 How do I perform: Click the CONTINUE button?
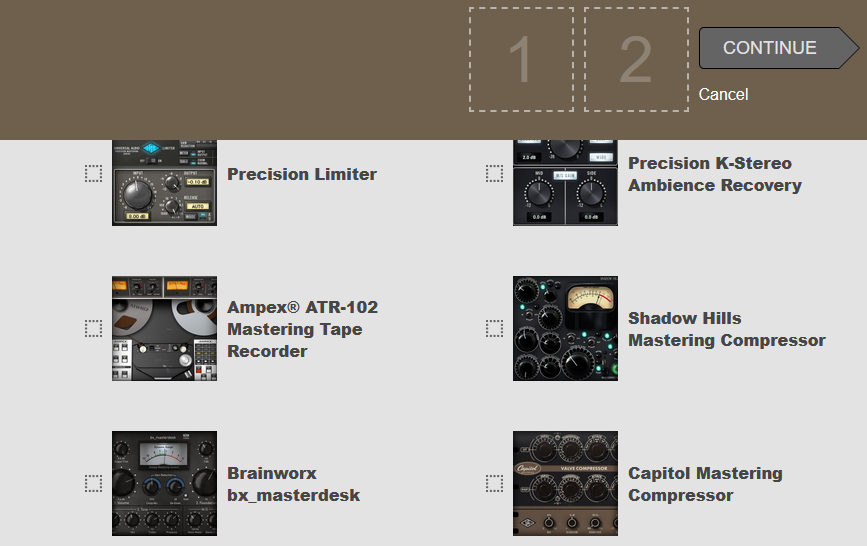pos(779,48)
